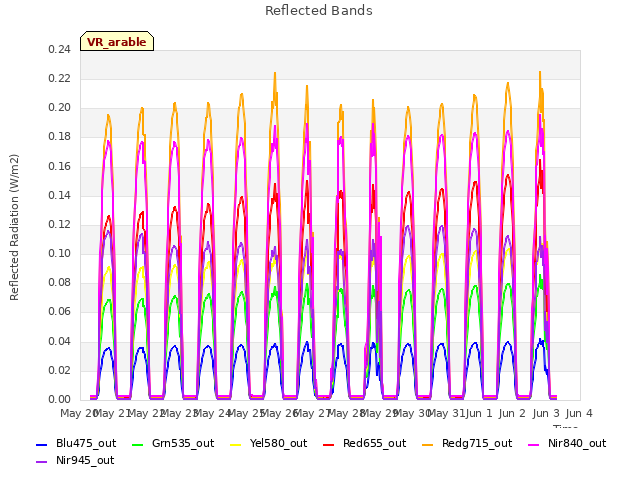Click the Jun 1 x-axis date label

[x=479, y=413]
